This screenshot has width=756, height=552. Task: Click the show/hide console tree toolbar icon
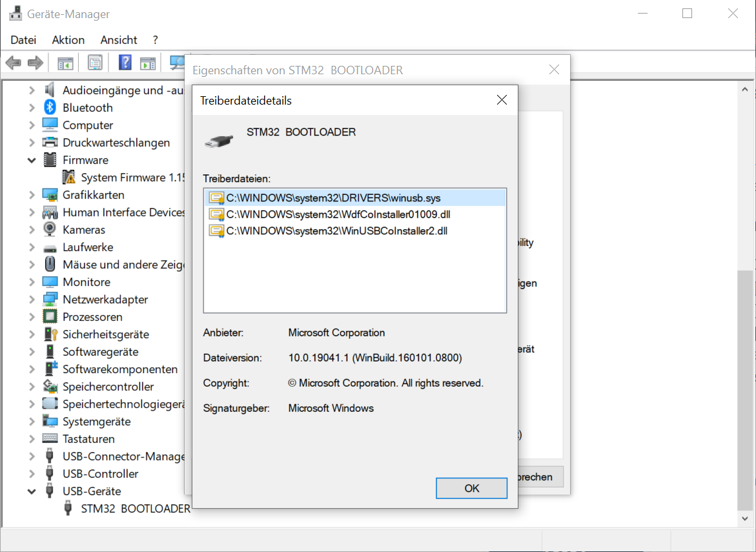point(65,63)
